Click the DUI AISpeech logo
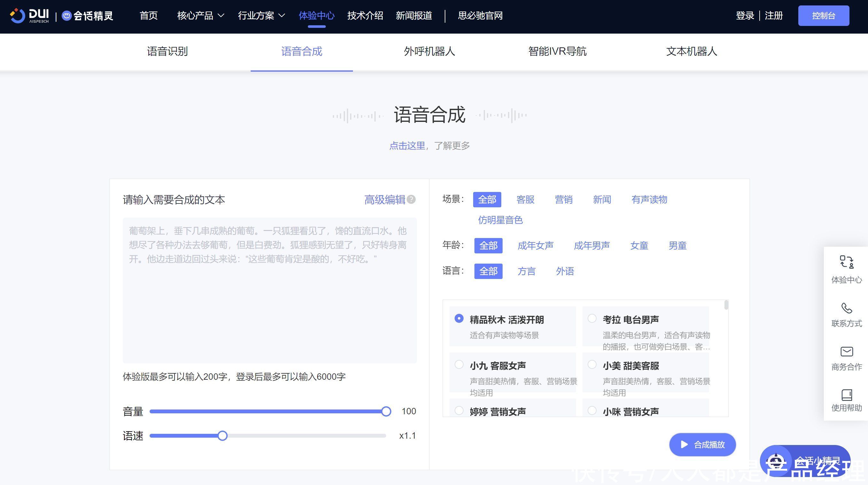 (29, 15)
